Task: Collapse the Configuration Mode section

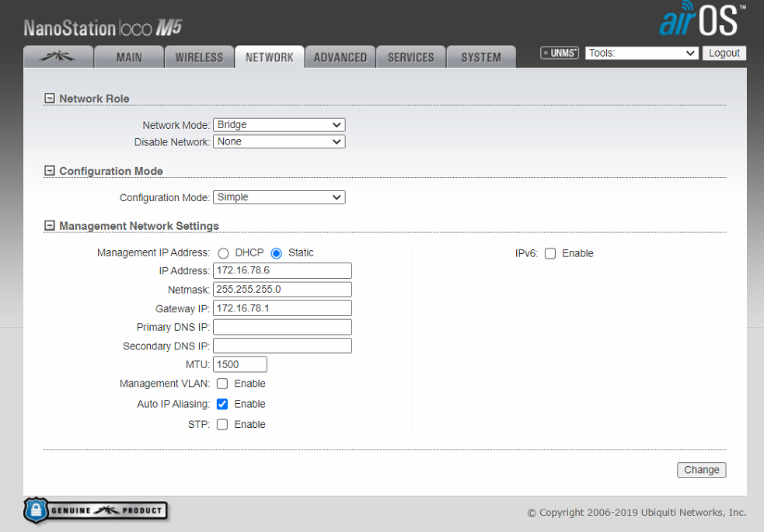Action: 49,171
